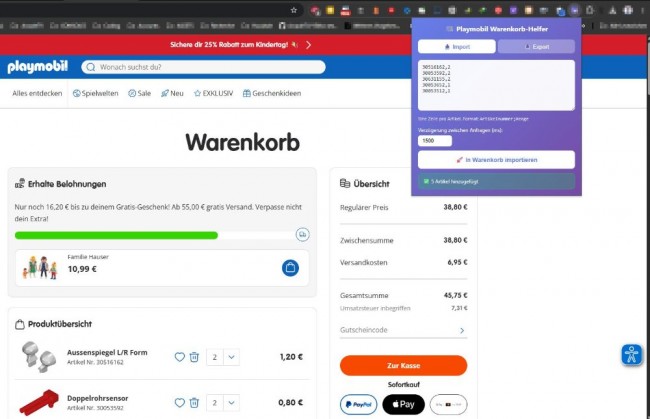Remove Doppelrohrsensor with the trash icon

click(194, 402)
